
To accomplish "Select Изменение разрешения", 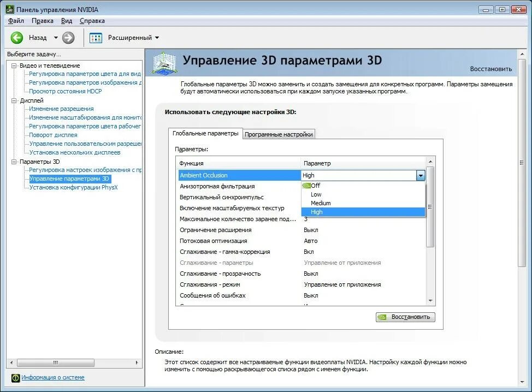I will pos(61,109).
